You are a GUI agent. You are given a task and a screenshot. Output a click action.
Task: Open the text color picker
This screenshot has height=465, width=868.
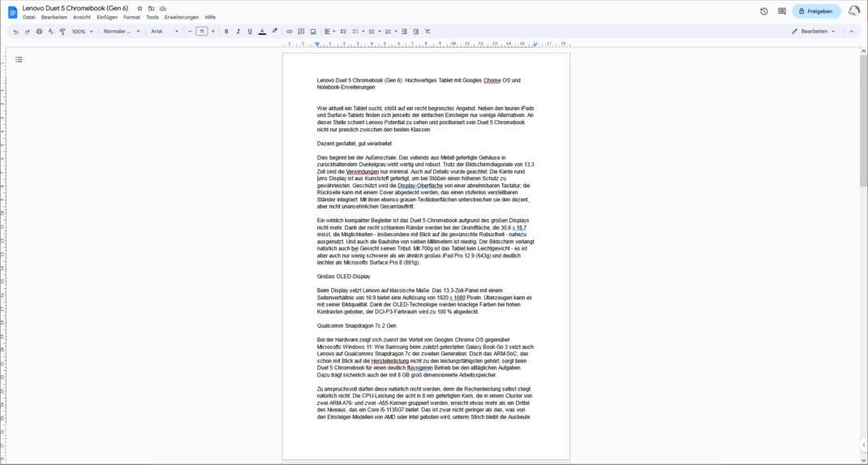click(262, 32)
